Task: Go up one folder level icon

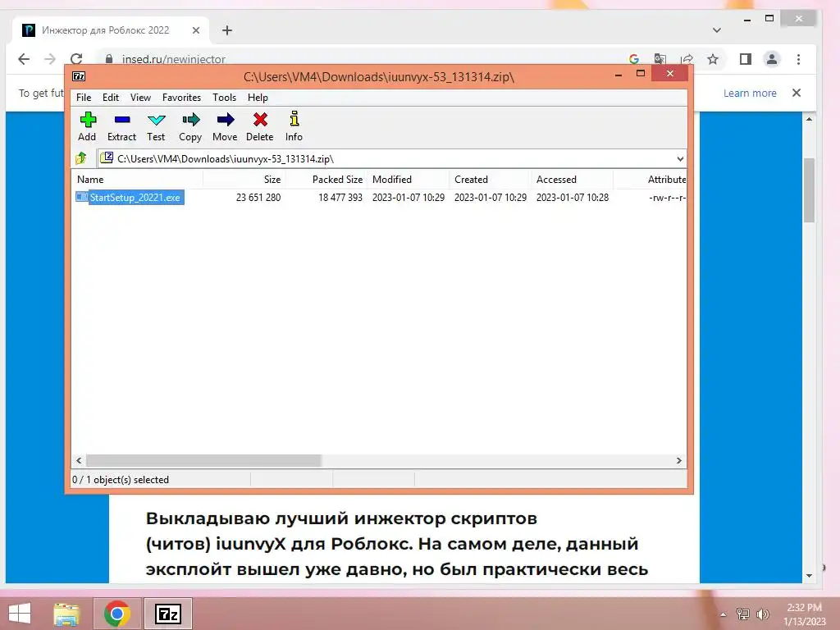Action: tap(81, 158)
